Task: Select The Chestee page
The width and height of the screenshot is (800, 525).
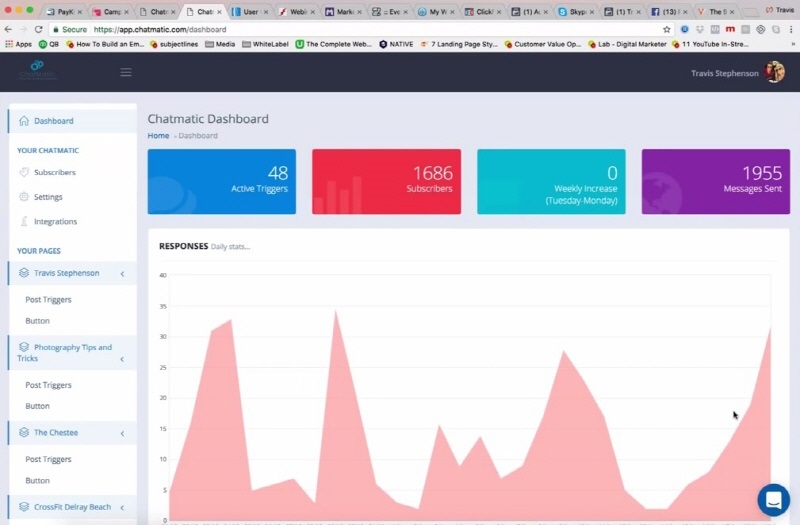Action: (72, 433)
